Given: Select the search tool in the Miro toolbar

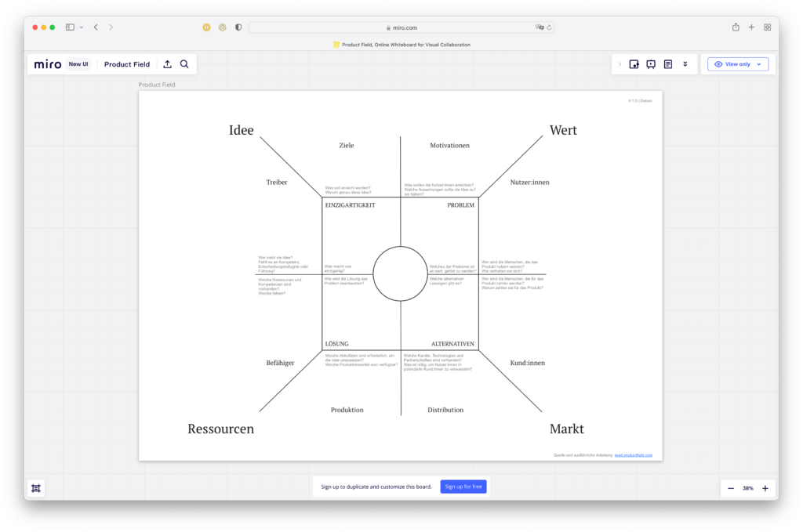Looking at the screenshot, I should click(184, 64).
